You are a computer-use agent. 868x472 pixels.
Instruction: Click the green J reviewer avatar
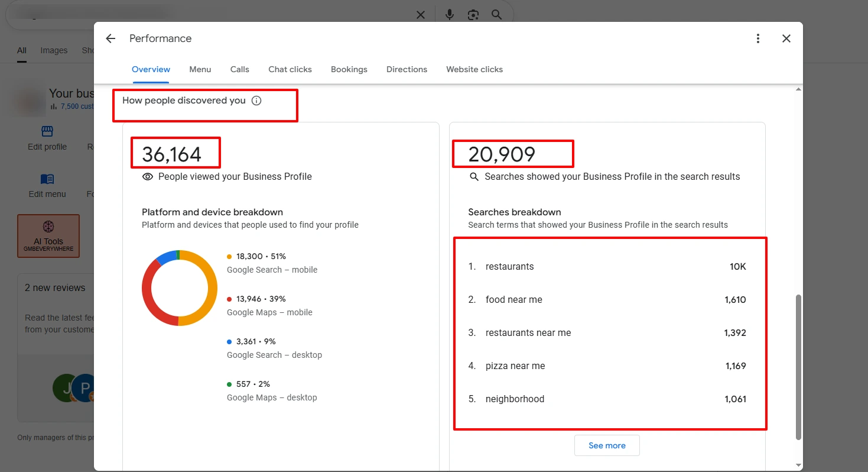(65, 388)
